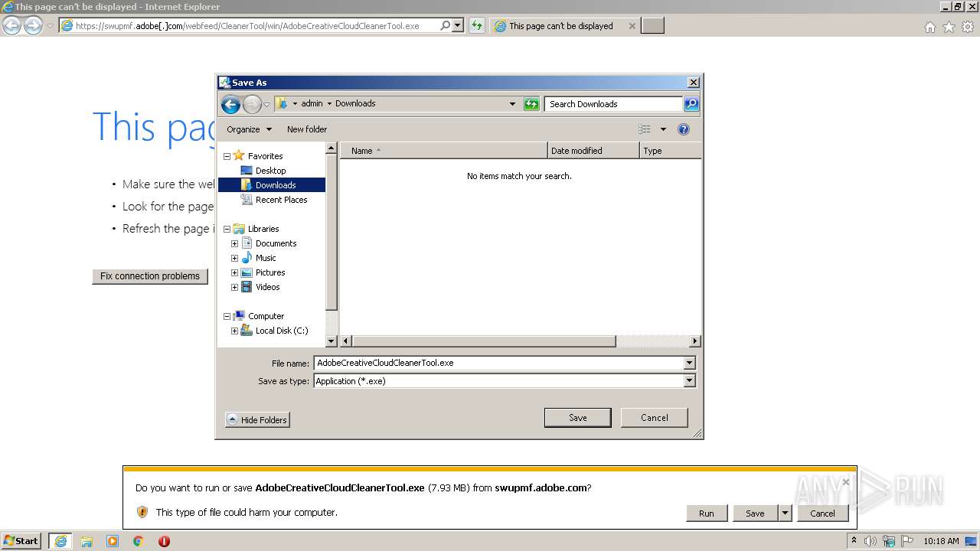
Task: Select "This page can't be displayed" tab
Action: 565,26
